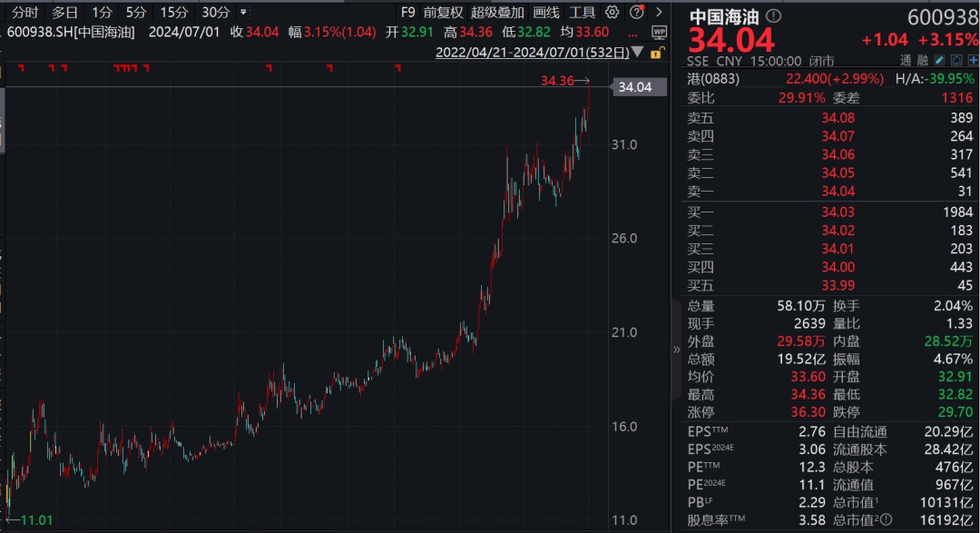Click the info icon beside 总市值2
This screenshot has width=980, height=533.
(886, 520)
